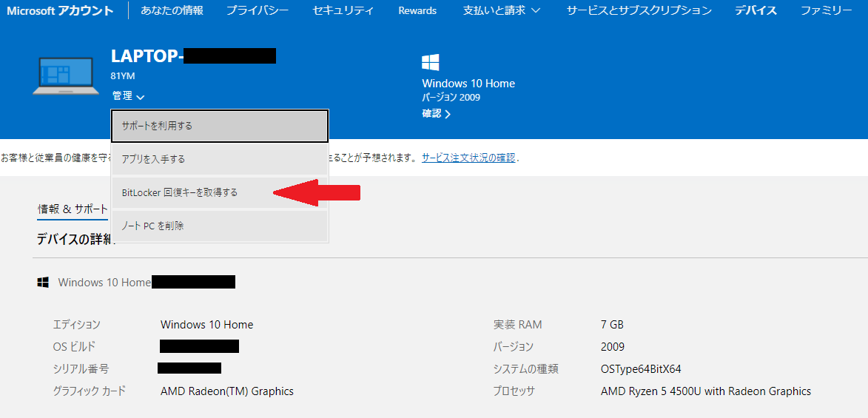Viewport: 868px width, 418px height.
Task: Open サービス注文状況の確認 link
Action: pos(469,158)
